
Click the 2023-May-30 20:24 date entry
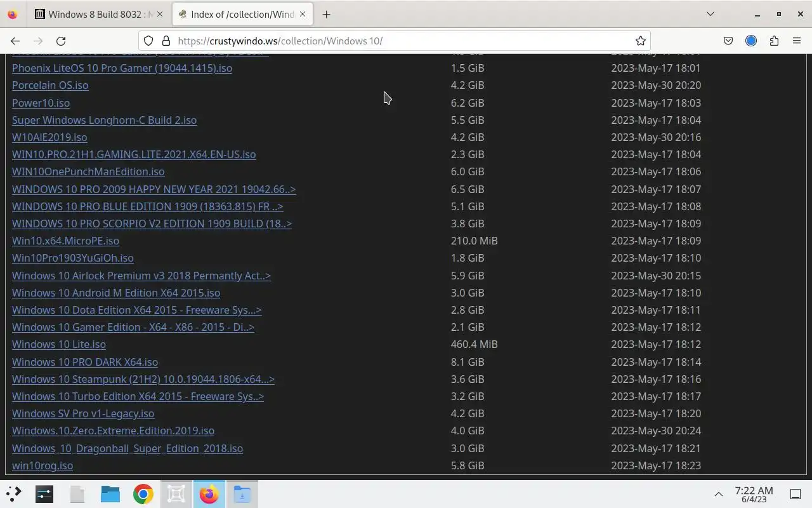pos(656,431)
